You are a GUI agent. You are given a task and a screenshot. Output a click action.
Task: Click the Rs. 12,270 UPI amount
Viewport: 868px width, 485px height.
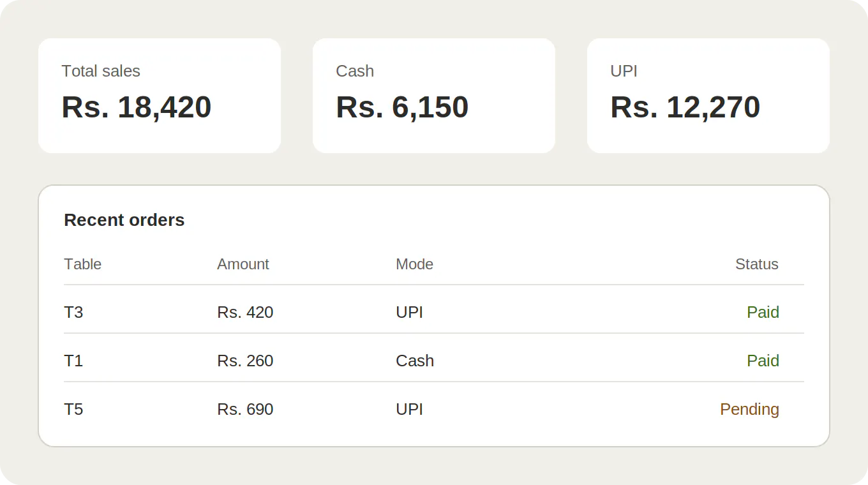(685, 107)
